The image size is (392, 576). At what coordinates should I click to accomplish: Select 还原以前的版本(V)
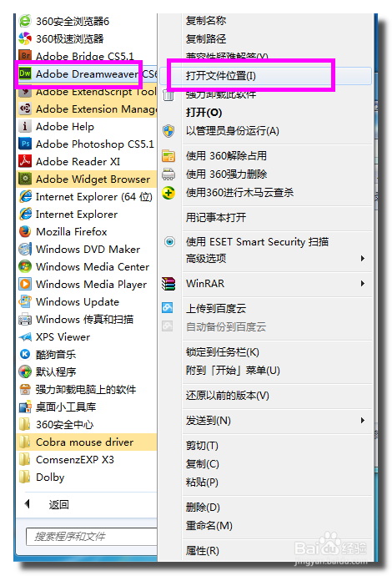[x=227, y=395]
